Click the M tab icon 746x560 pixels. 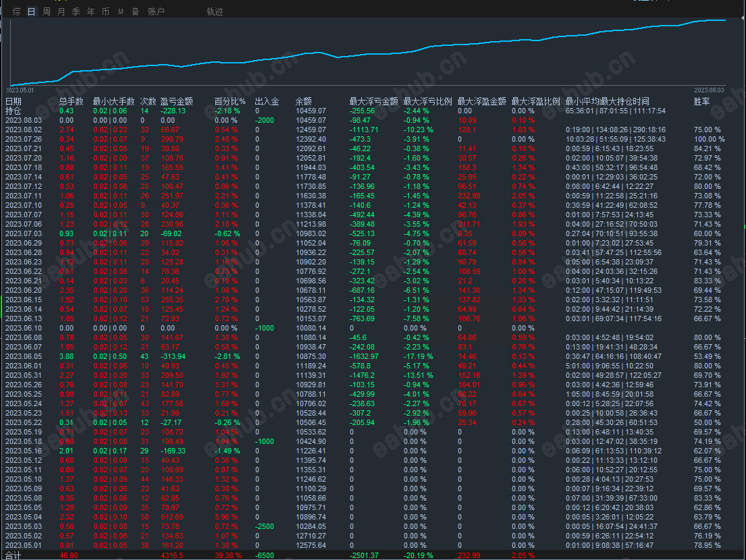click(121, 11)
